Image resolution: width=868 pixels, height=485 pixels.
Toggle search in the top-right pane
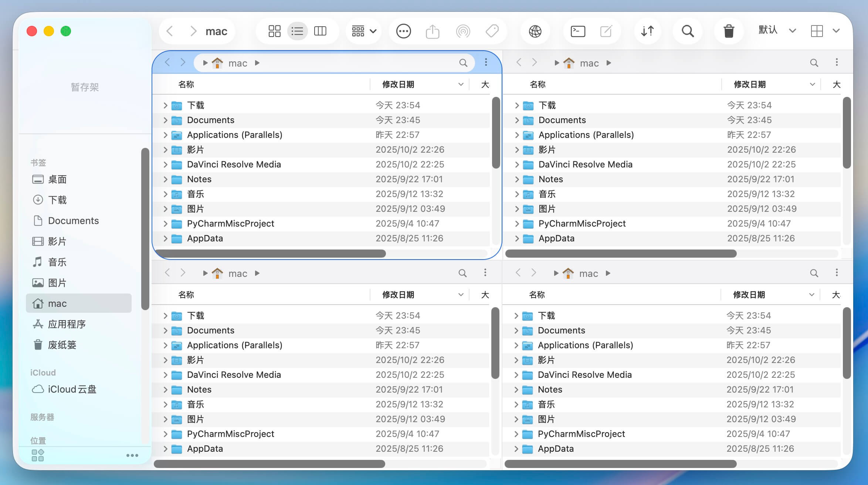tap(814, 63)
